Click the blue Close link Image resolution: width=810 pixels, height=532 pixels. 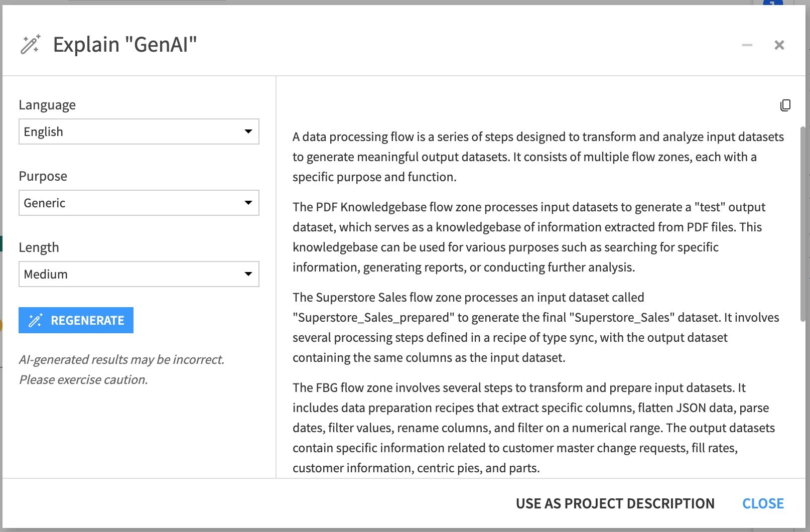763,503
